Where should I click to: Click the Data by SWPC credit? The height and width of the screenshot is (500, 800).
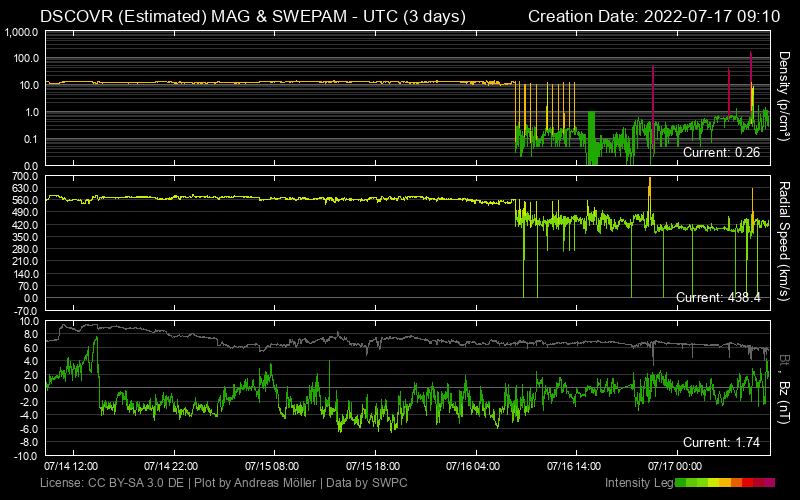click(367, 483)
